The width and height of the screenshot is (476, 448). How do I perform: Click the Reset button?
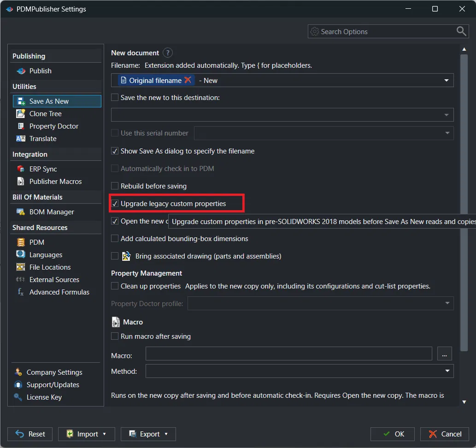point(30,434)
